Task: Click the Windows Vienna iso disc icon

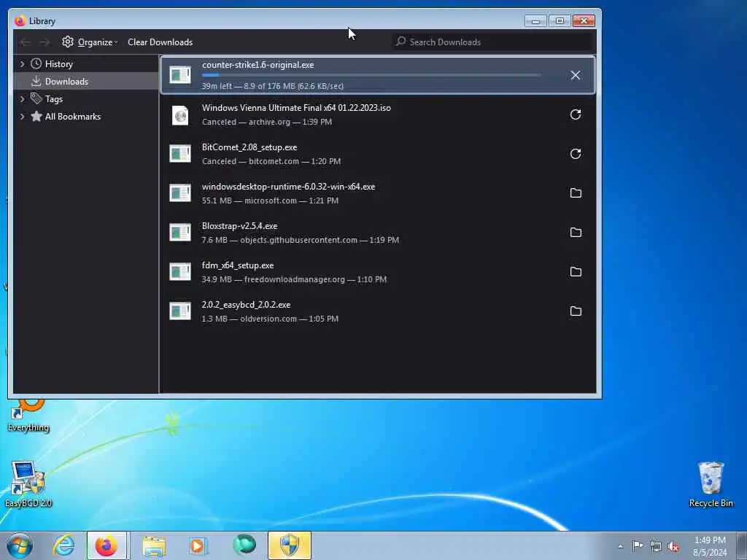Action: pyautogui.click(x=180, y=114)
